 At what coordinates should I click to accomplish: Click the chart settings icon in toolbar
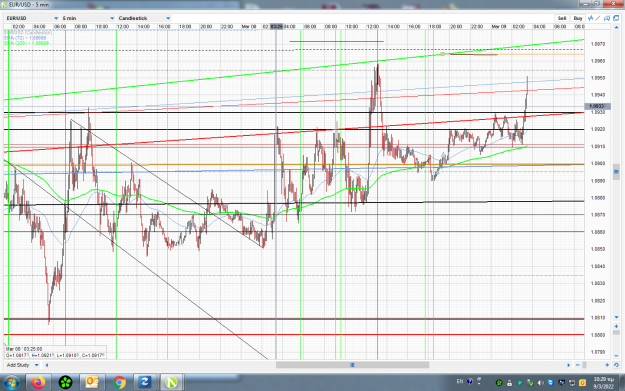click(607, 18)
